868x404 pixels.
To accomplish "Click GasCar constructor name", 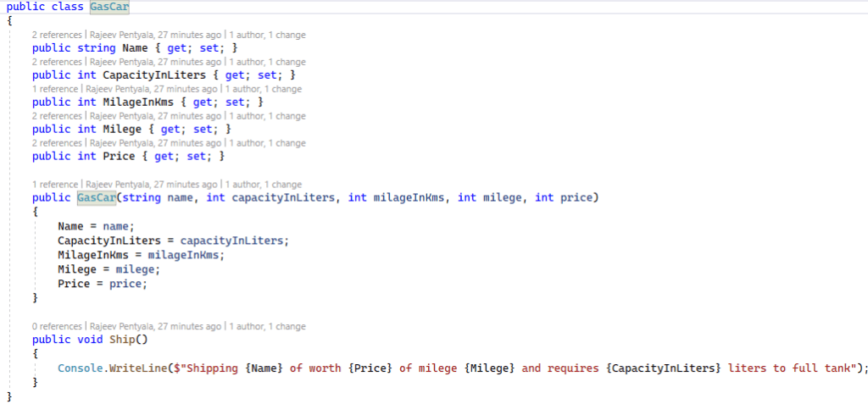I will tap(95, 197).
